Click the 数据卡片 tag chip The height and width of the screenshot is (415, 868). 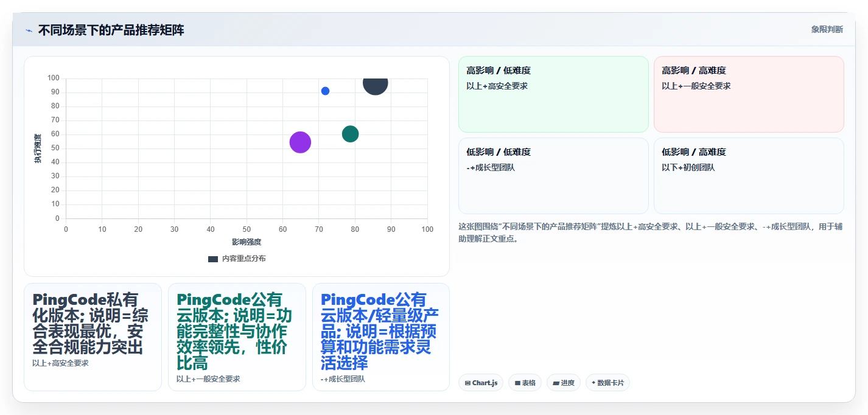click(607, 383)
